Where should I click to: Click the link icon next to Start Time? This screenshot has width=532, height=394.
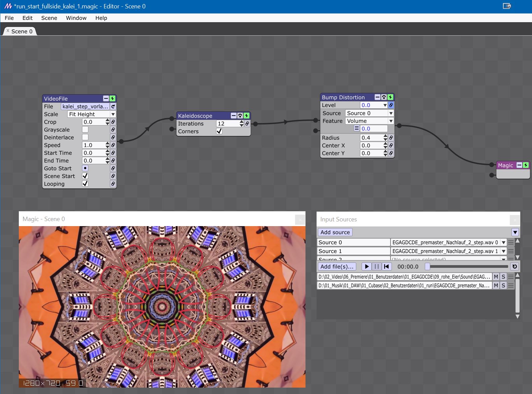pyautogui.click(x=113, y=153)
